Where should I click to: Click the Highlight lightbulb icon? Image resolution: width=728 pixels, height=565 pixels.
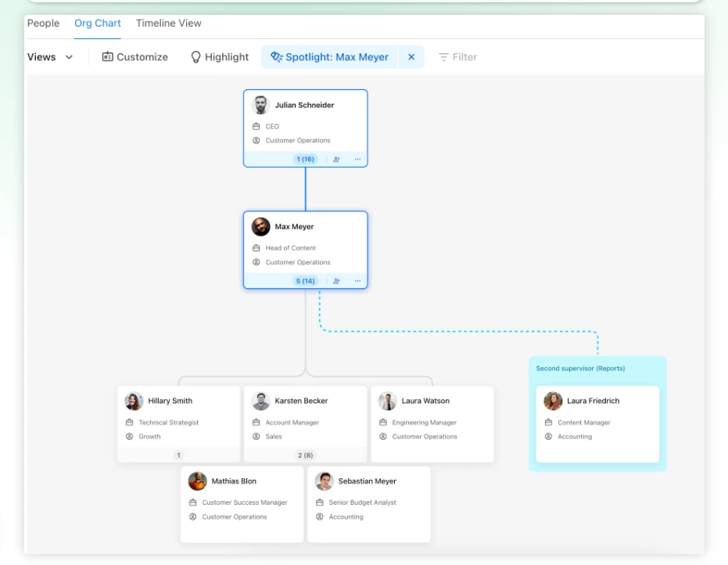196,57
